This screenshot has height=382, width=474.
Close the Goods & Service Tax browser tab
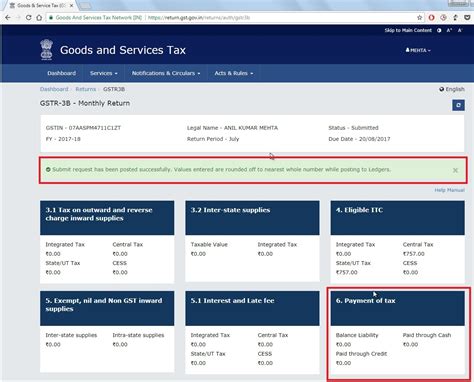click(71, 6)
